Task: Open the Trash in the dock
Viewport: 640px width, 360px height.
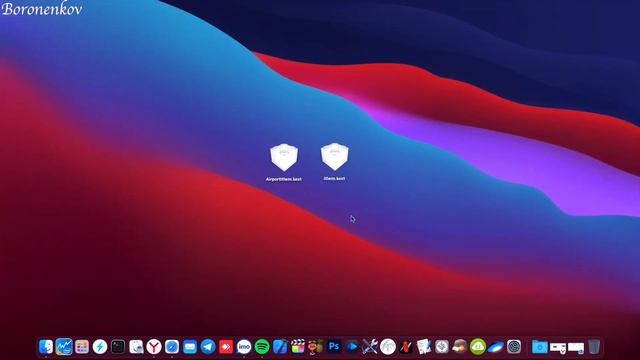Action: [x=594, y=347]
